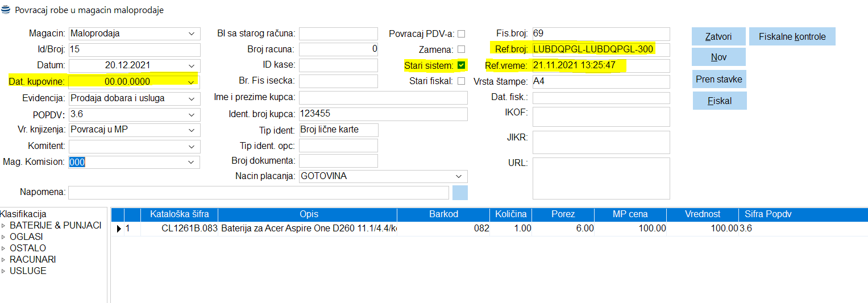Check the Stari fiskal checkbox
This screenshot has height=303, width=868.
[461, 81]
